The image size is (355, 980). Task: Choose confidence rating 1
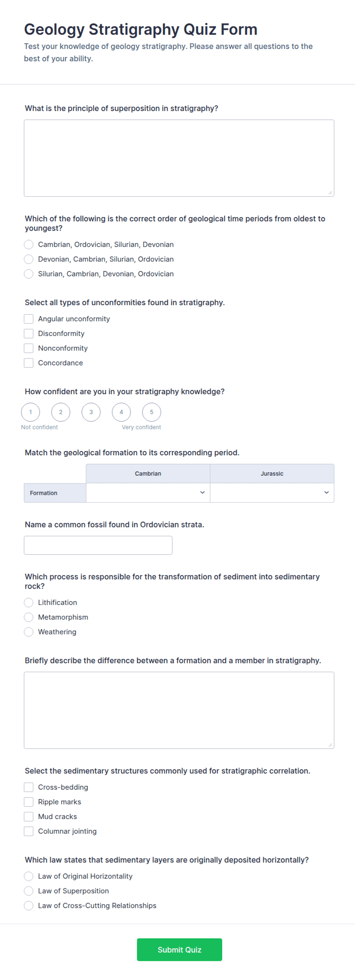coord(31,412)
